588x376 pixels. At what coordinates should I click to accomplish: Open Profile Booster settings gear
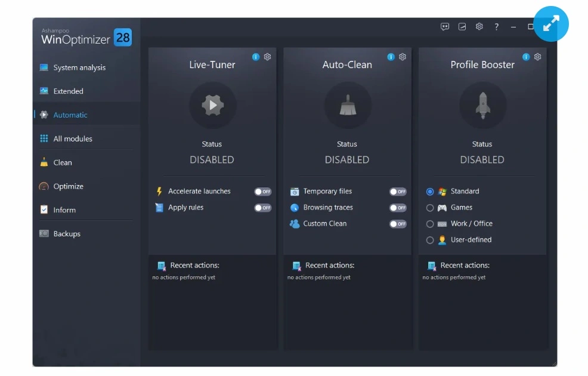[537, 57]
